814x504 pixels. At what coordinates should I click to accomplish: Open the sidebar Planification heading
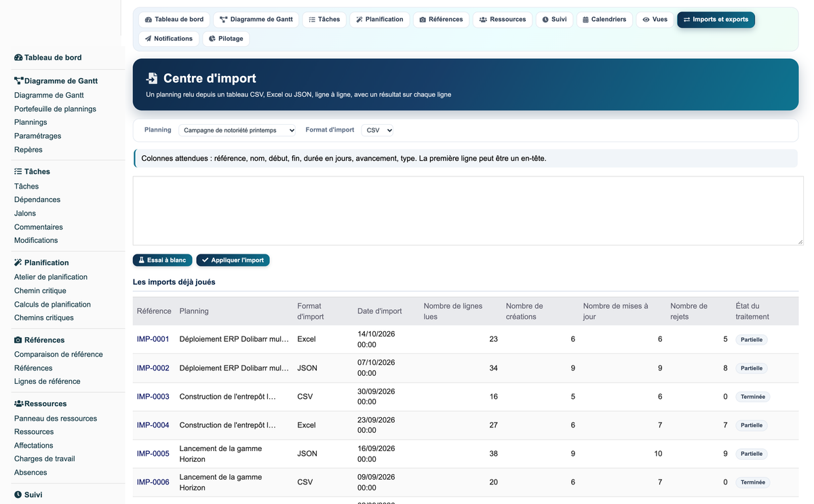click(x=41, y=263)
